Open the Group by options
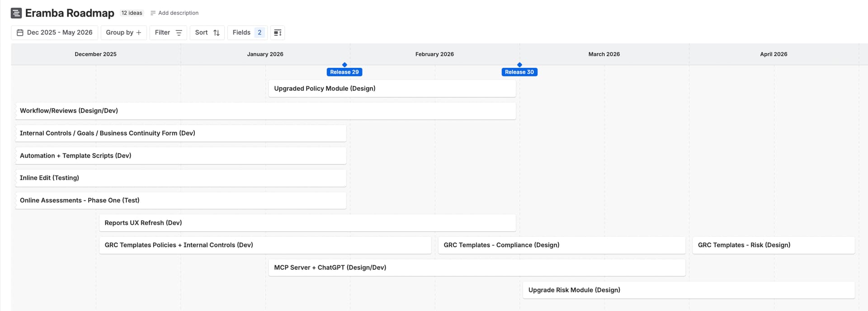The width and height of the screenshot is (868, 311). coord(123,33)
